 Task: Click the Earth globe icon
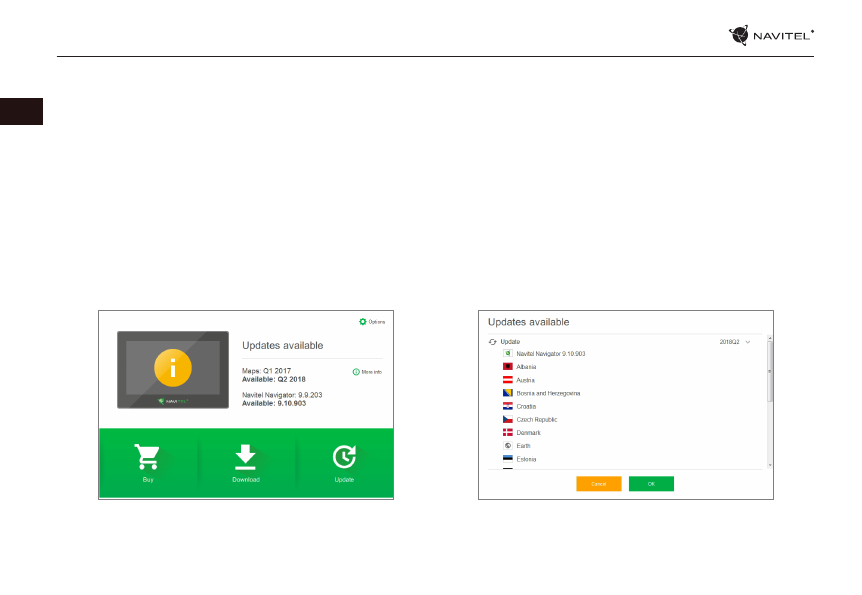coord(508,445)
